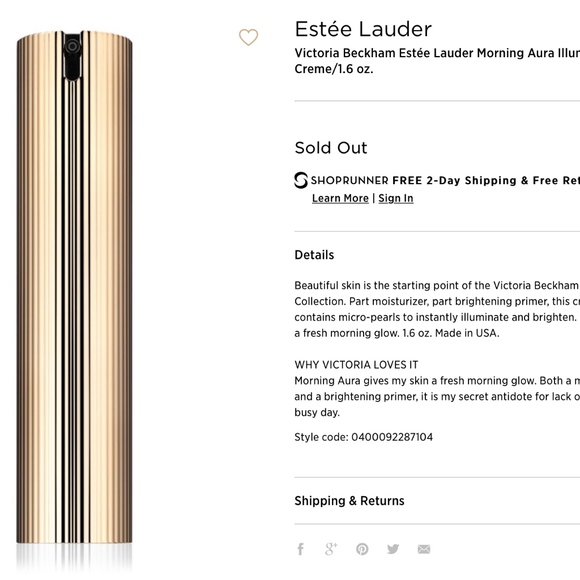Pin product on Pinterest

click(362, 549)
